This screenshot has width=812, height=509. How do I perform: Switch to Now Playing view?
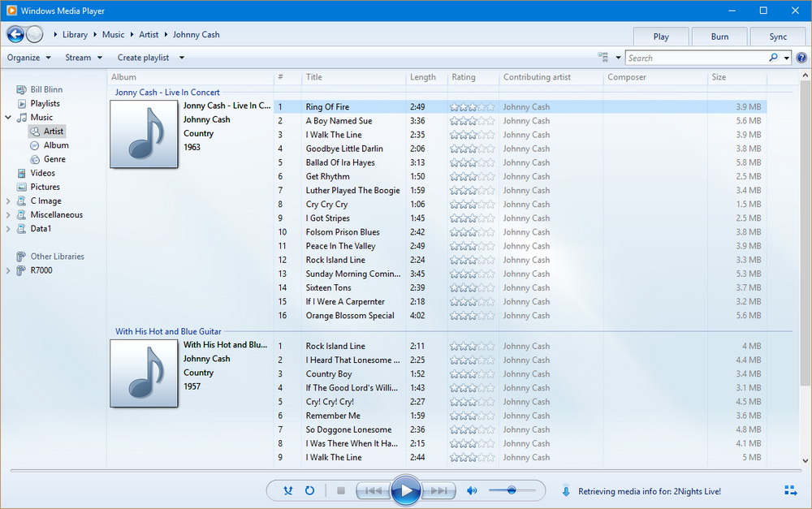(790, 490)
